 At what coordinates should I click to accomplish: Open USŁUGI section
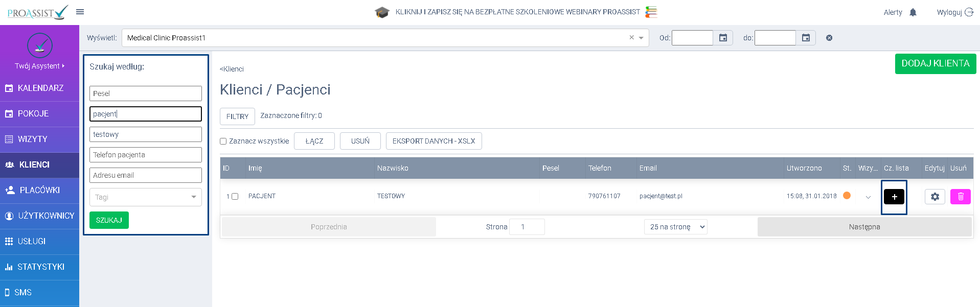pos(40,242)
